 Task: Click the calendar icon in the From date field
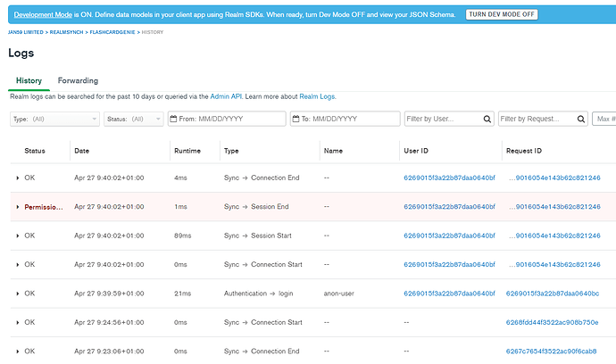[173, 119]
